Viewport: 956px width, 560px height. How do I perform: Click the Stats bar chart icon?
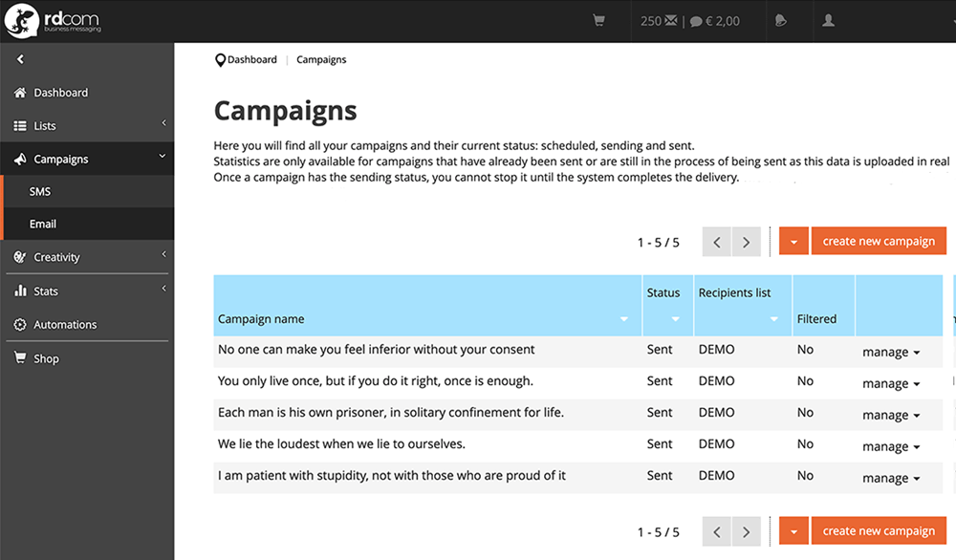pyautogui.click(x=20, y=291)
